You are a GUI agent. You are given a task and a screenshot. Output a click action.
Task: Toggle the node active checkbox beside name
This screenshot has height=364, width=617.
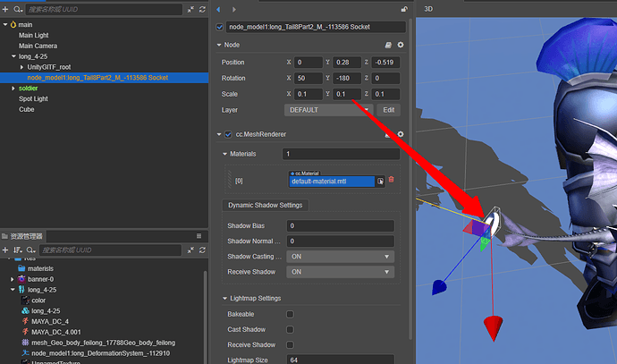point(221,27)
